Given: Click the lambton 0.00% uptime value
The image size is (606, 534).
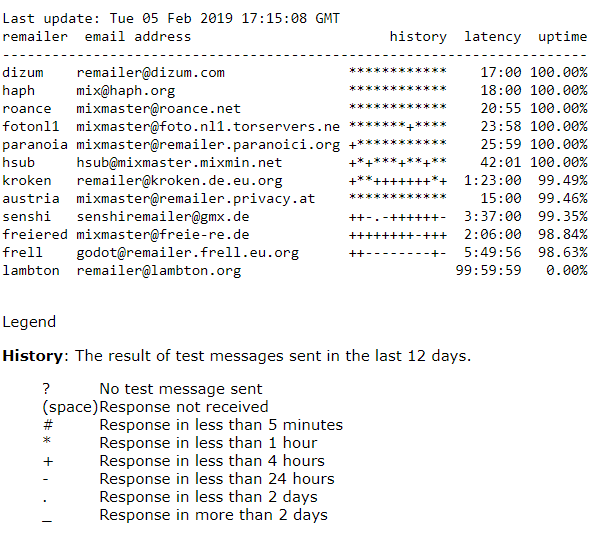Looking at the screenshot, I should 567,270.
